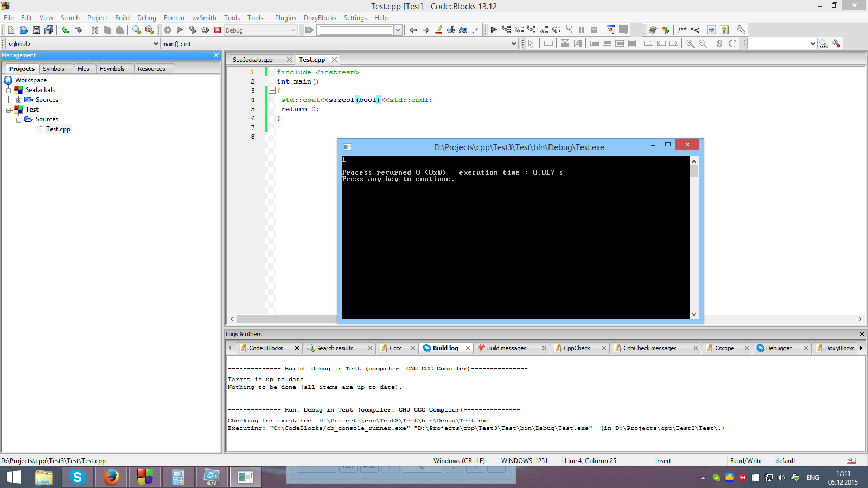Insert DoxyBlocks line comment icon
Viewport: 868px width, 488px height.
695,30
